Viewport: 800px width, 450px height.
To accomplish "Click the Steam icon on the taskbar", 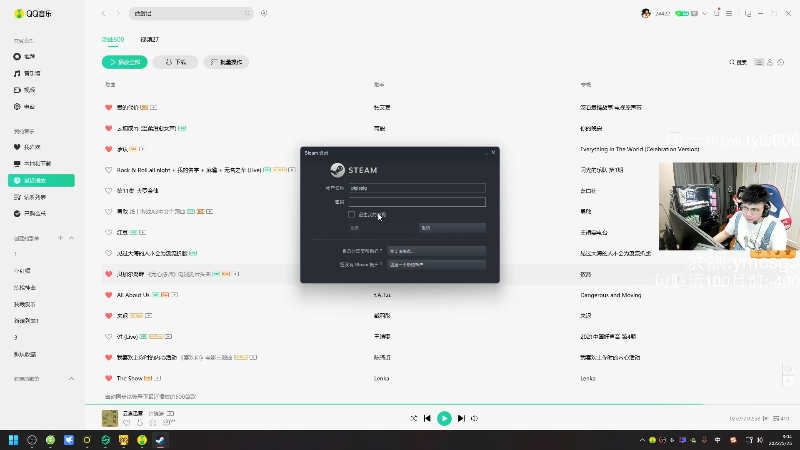I will tap(160, 440).
